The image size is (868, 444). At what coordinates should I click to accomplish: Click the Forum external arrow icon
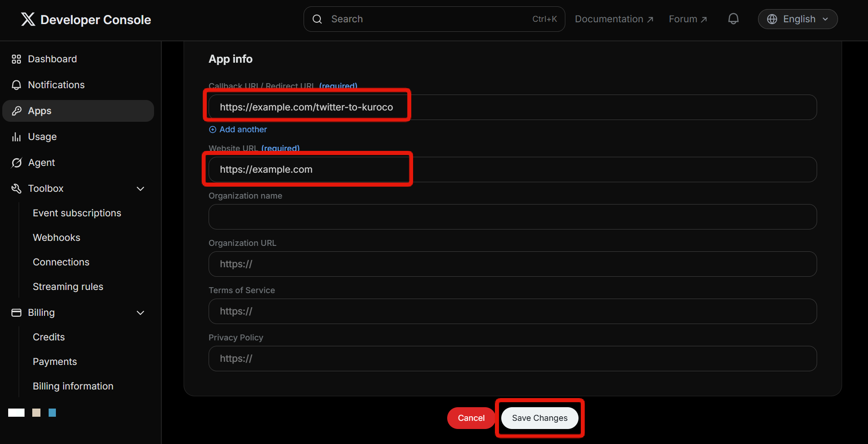pyautogui.click(x=704, y=20)
